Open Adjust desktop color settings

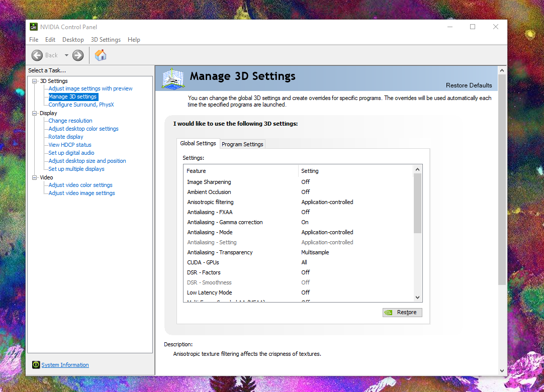tap(83, 129)
